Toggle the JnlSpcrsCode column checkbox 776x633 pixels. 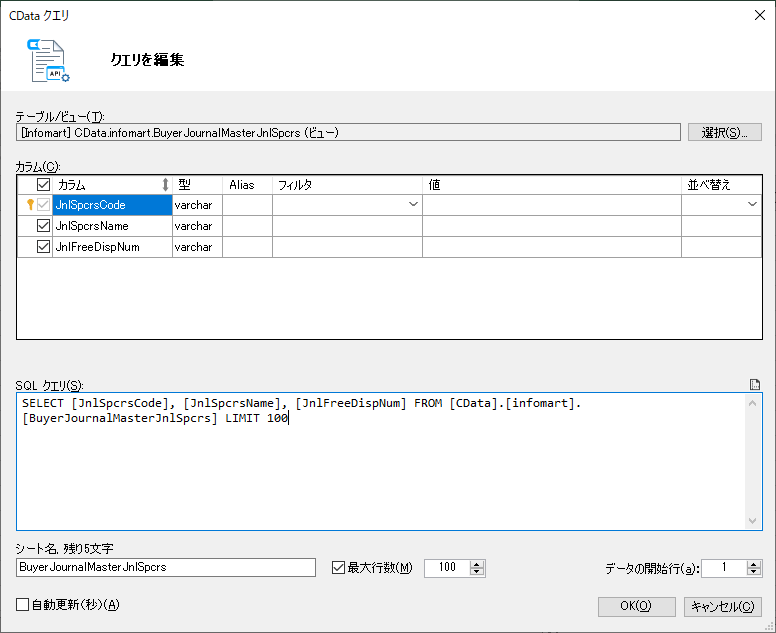[44, 204]
